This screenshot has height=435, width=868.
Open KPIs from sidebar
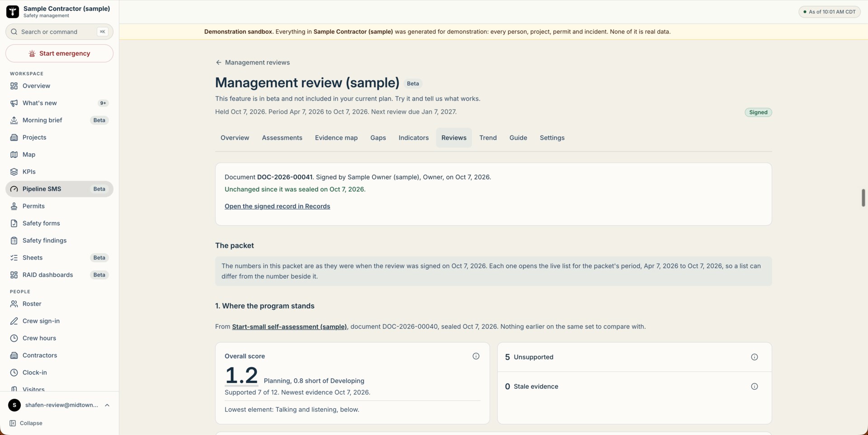tap(59, 172)
